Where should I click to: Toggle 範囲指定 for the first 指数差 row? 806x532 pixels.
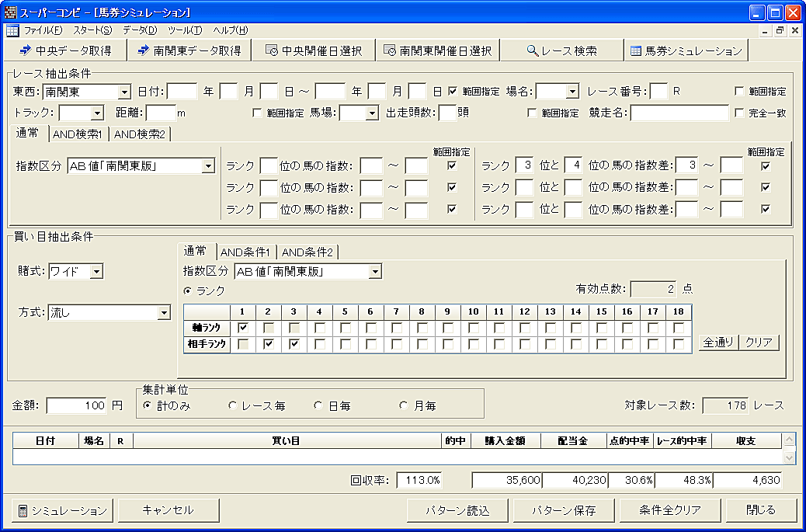coord(766,166)
